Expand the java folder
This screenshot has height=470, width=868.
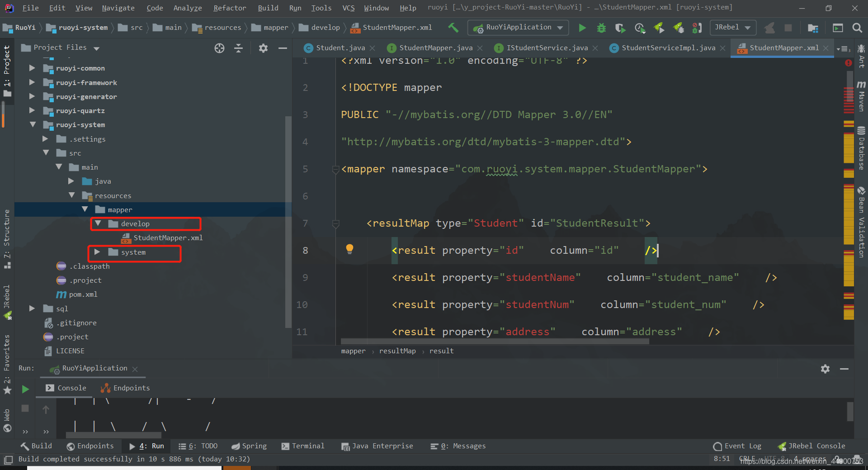pos(71,181)
